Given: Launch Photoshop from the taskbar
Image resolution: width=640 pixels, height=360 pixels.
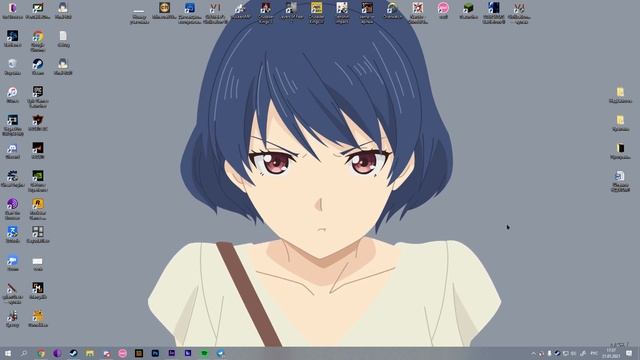Looking at the screenshot, I should (x=155, y=353).
